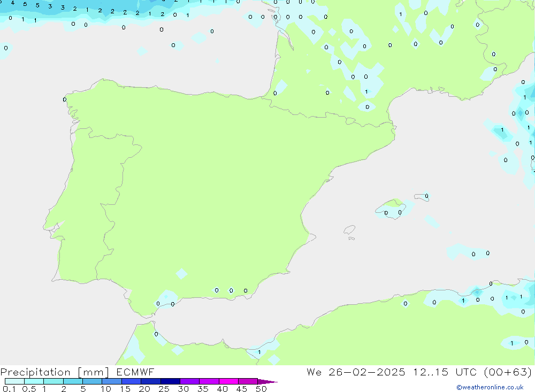Select the 20–25 mm legend color swatch
Image resolution: width=535 pixels, height=392 pixels.
[151, 381]
